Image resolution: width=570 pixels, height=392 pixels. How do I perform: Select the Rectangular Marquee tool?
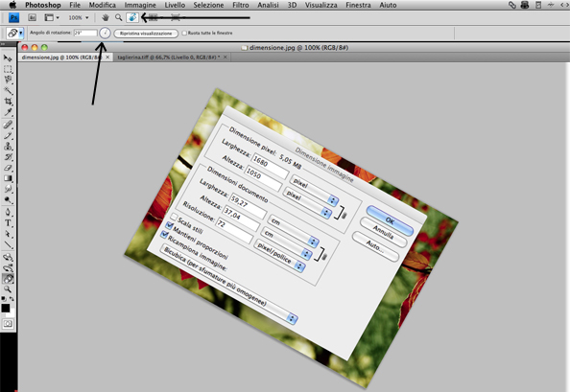coord(8,69)
